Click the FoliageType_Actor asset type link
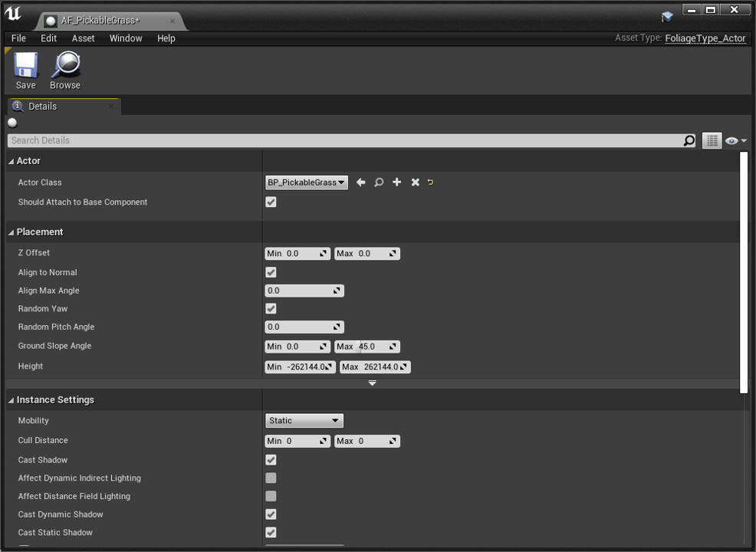 tap(705, 38)
